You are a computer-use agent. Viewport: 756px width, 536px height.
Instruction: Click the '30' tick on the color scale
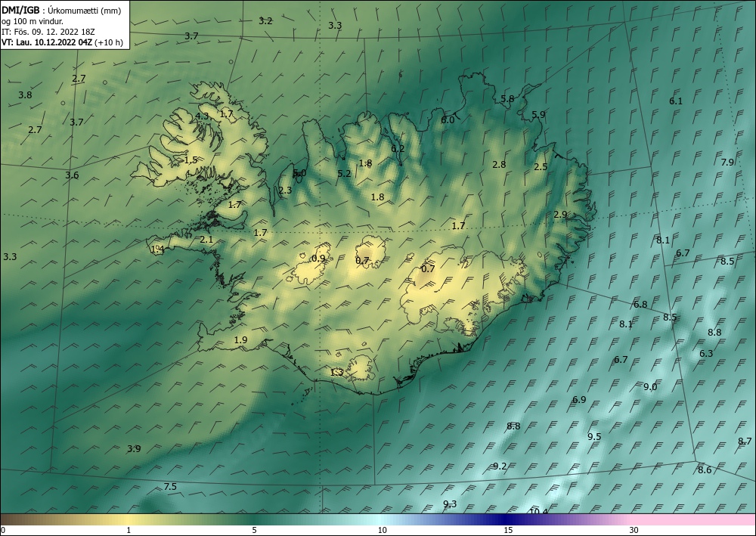coord(634,531)
